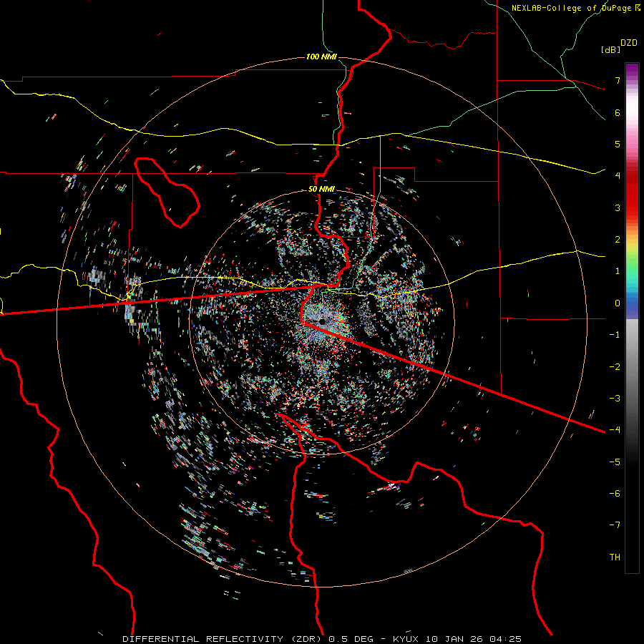Select the 5 value on the color scale
Image resolution: width=644 pixels, height=644 pixels.
pyautogui.click(x=618, y=144)
